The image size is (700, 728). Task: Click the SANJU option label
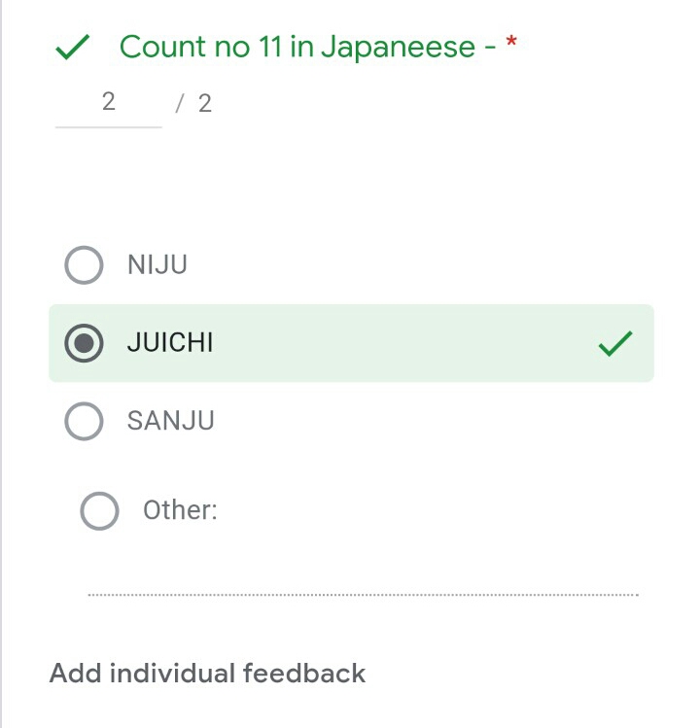click(171, 421)
